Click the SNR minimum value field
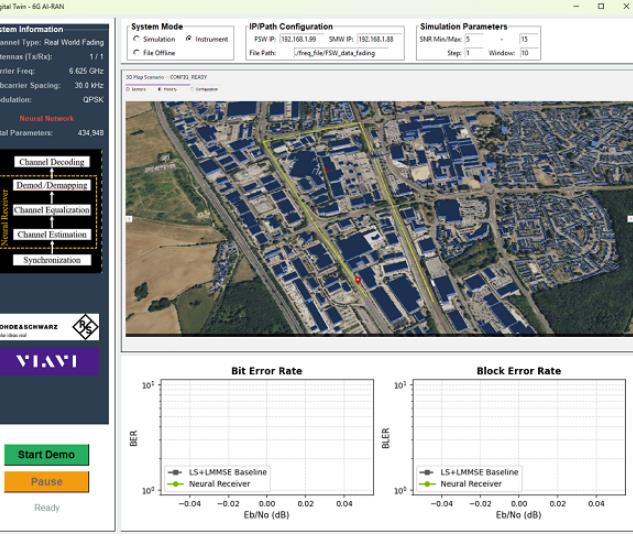Viewport: 633px width, 539px height. pos(474,39)
